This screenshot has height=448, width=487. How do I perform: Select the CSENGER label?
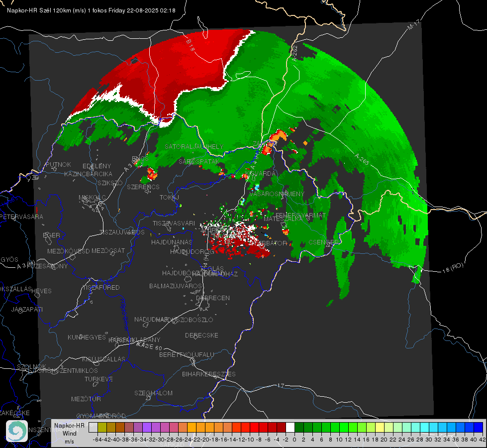click(x=323, y=242)
